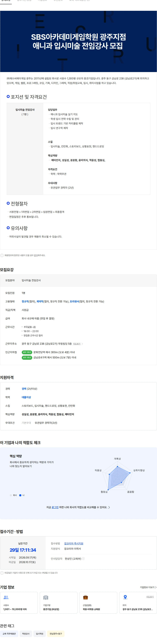This screenshot has width=157, height=644.
Task: Toggle the 나 legend swatch
Action: coord(20,495)
